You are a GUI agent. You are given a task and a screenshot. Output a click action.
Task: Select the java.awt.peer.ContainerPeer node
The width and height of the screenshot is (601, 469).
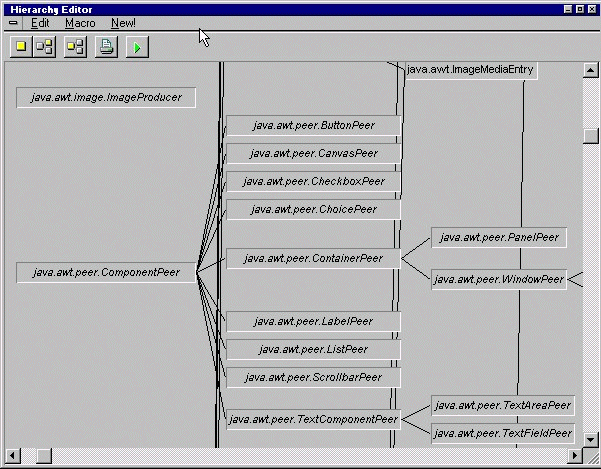[313, 259]
